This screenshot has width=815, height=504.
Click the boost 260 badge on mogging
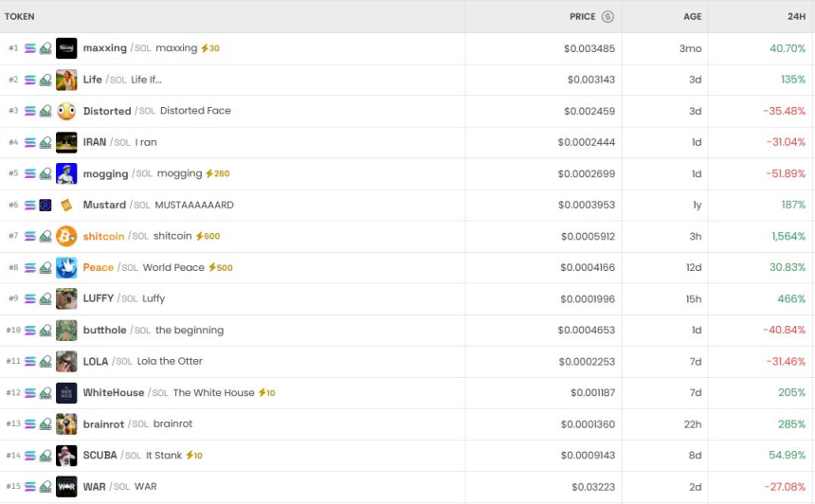click(x=217, y=173)
